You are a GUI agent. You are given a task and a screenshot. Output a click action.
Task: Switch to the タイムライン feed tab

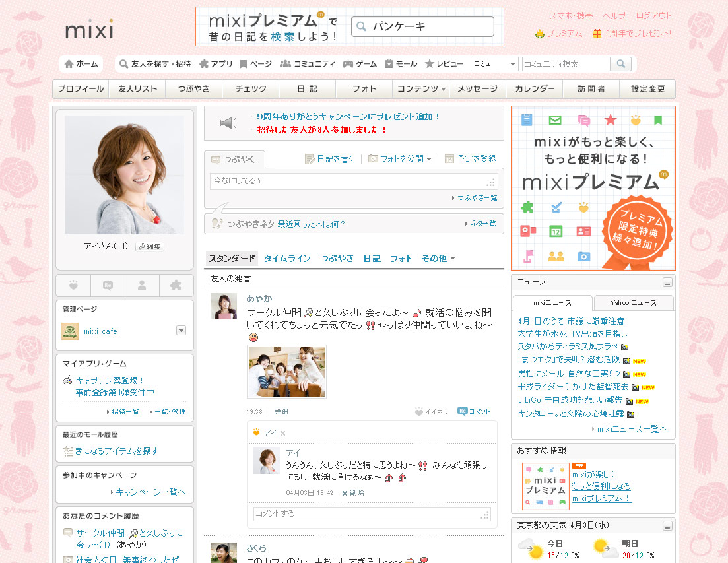[287, 259]
